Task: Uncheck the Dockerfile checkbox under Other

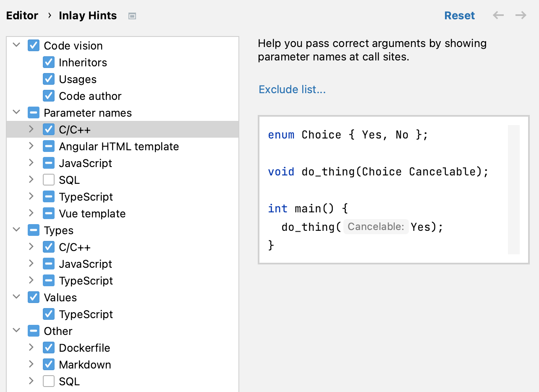Action: [49, 348]
